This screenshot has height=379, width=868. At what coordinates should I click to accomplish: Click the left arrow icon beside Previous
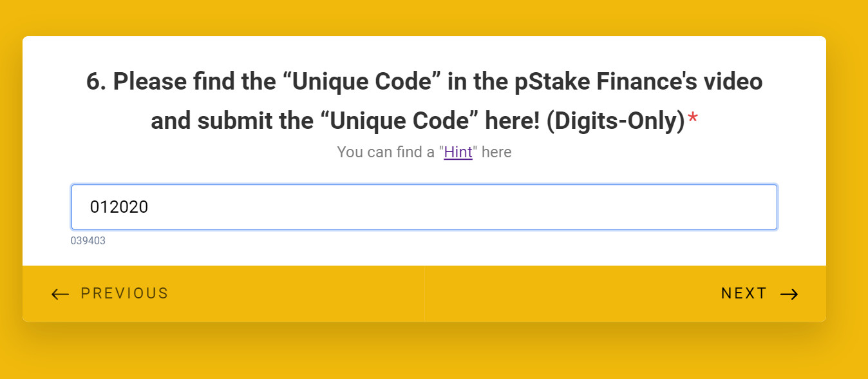(60, 295)
